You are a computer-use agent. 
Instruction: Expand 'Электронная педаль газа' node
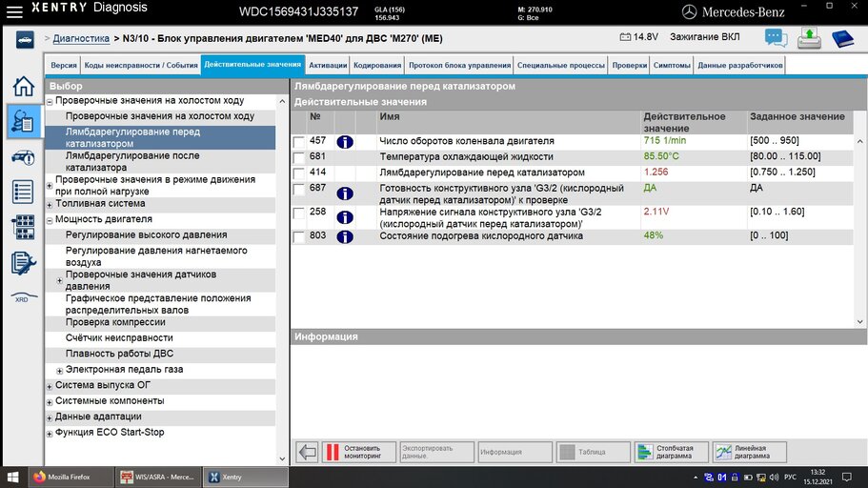click(59, 371)
